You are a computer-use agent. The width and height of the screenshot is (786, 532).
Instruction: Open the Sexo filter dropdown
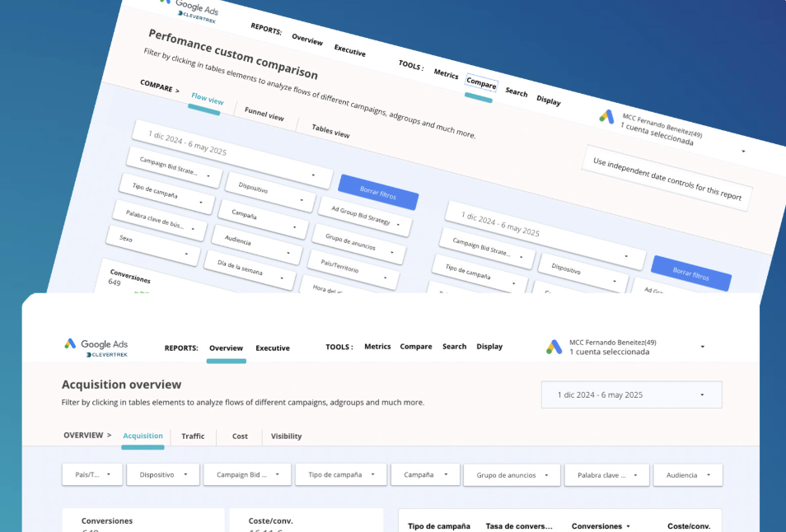coord(153,245)
